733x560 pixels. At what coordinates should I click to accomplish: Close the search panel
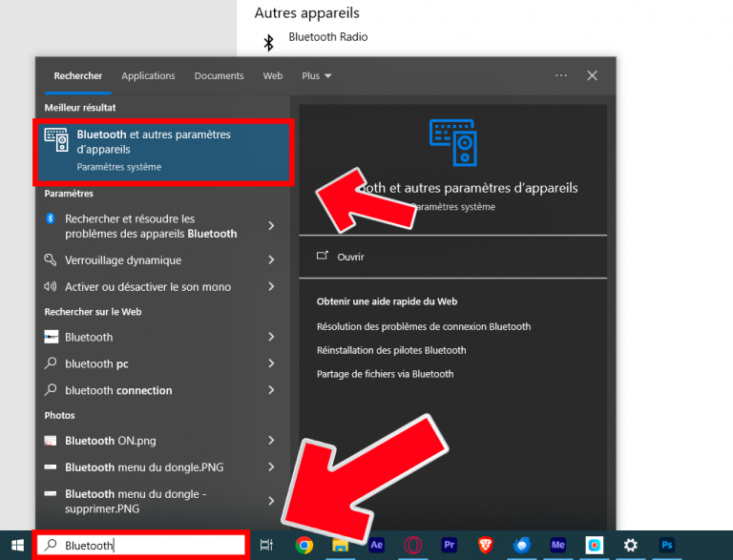(593, 75)
